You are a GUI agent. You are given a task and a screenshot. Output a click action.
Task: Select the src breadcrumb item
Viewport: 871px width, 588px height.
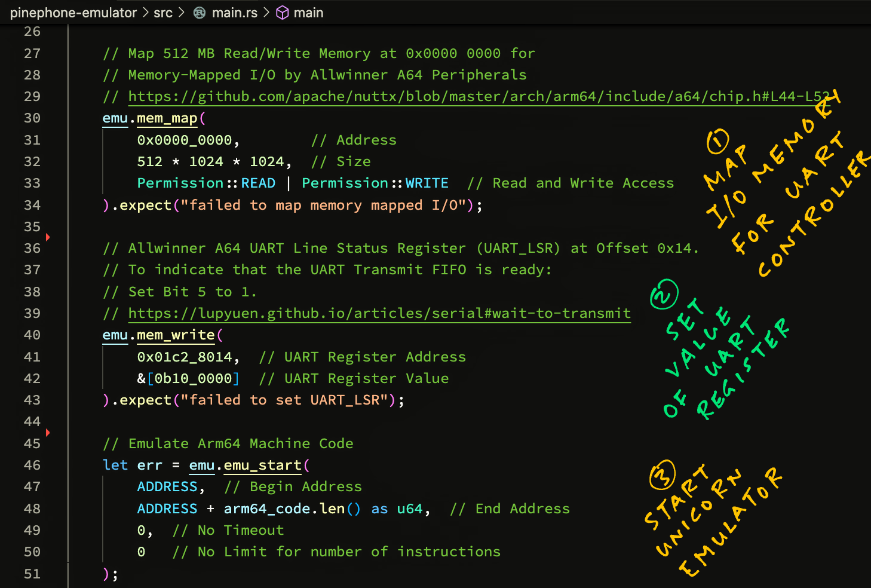click(x=162, y=13)
